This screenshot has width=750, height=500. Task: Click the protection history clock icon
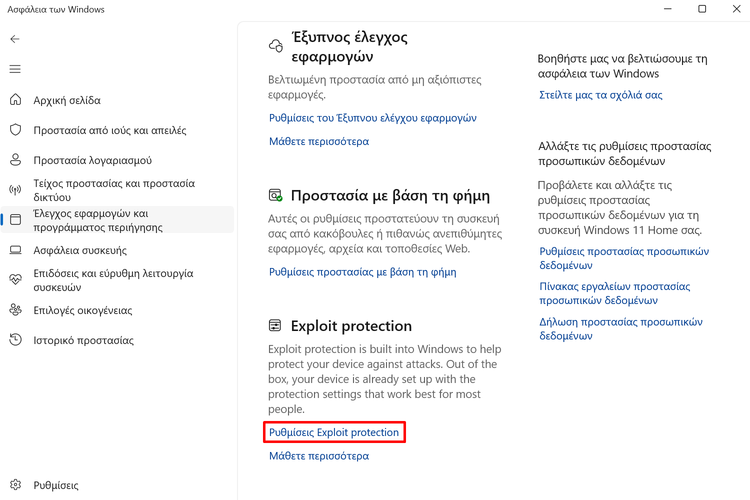tap(15, 340)
